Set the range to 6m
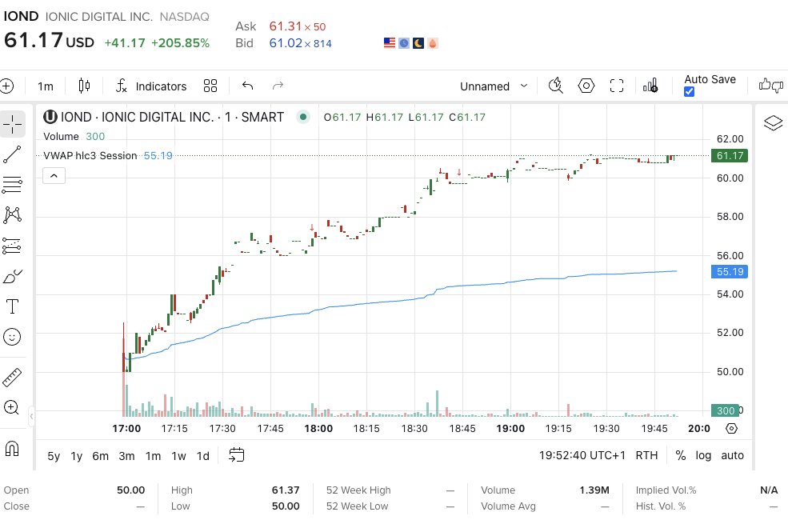 point(101,456)
